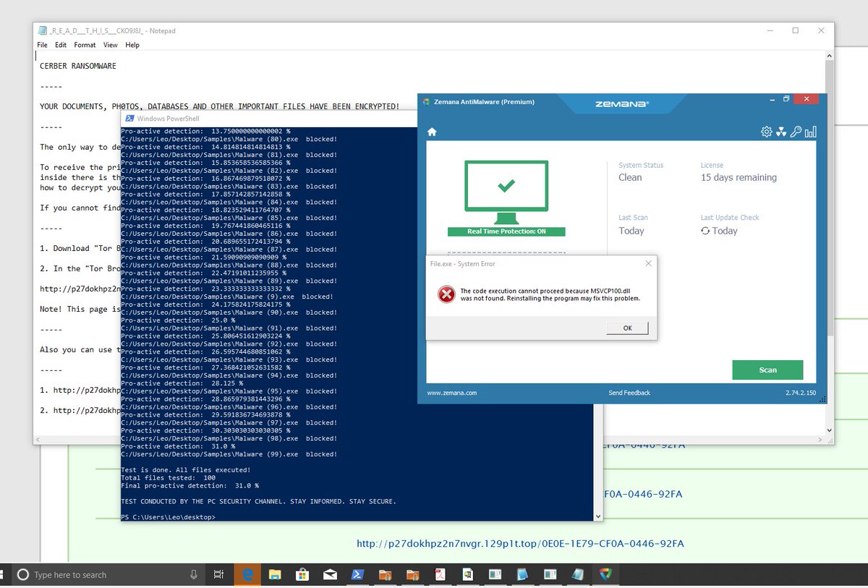
Task: Click 'Pro-active detection: 28.125 %' line
Action: coord(181,383)
